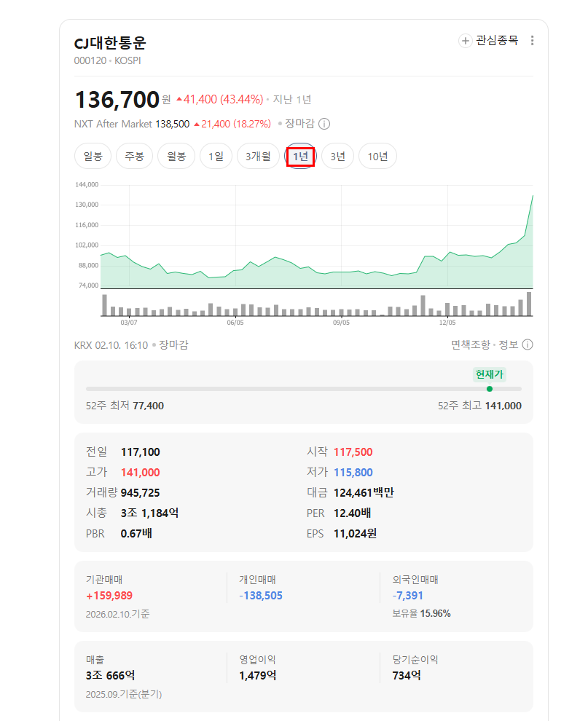
Task: Click the 고가 value in the stats table
Action: point(141,472)
